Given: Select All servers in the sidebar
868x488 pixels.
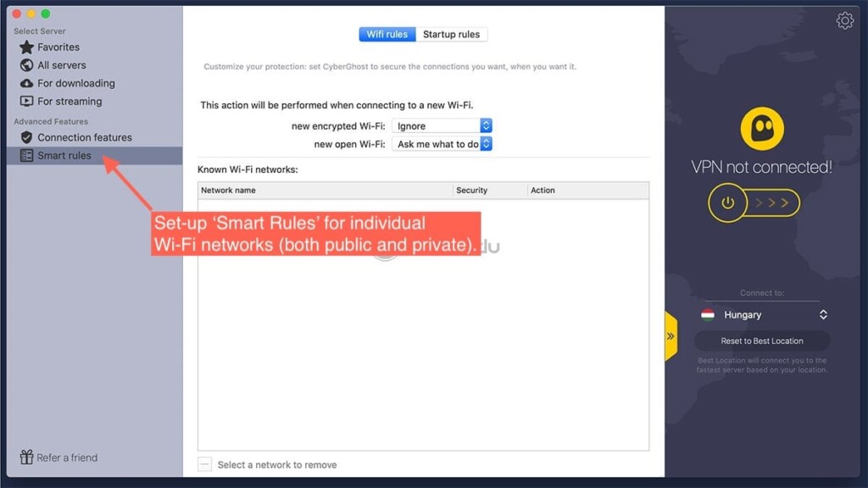Looking at the screenshot, I should click(94, 65).
